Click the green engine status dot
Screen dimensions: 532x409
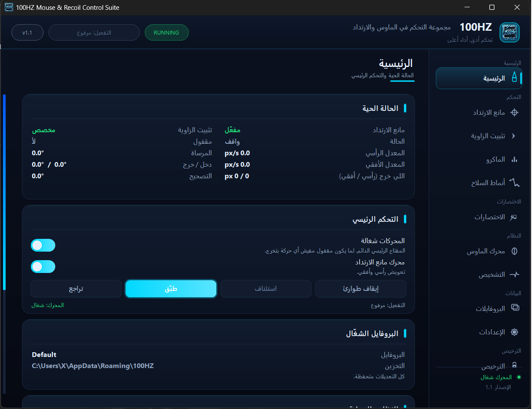pyautogui.click(x=519, y=377)
